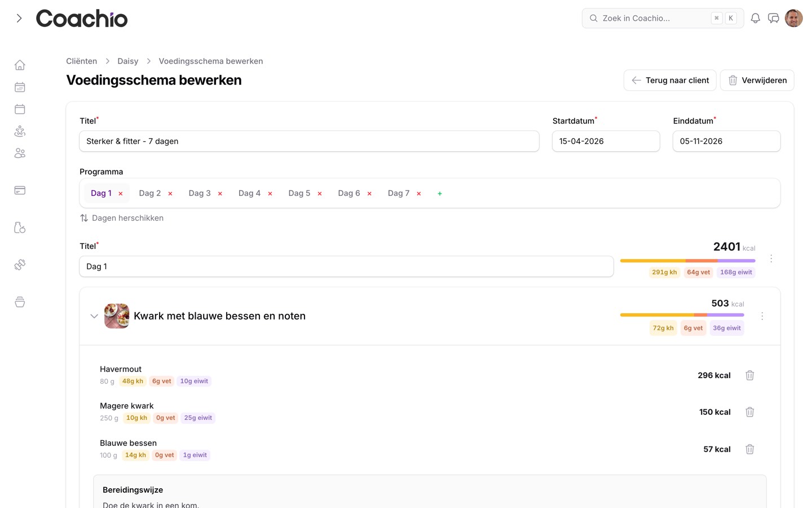Click the Zoek in Coachio search field
Viewport: 812px width, 508px height.
(663, 18)
